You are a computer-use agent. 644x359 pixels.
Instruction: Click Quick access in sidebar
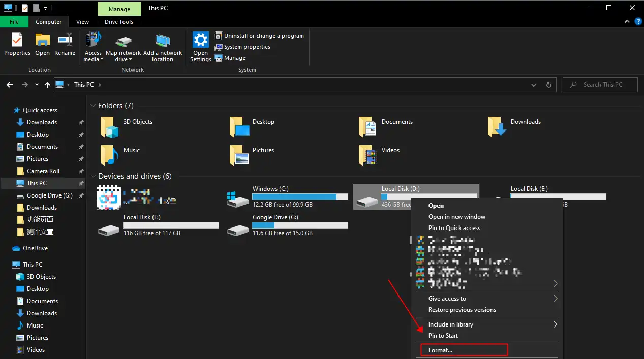[x=40, y=110]
